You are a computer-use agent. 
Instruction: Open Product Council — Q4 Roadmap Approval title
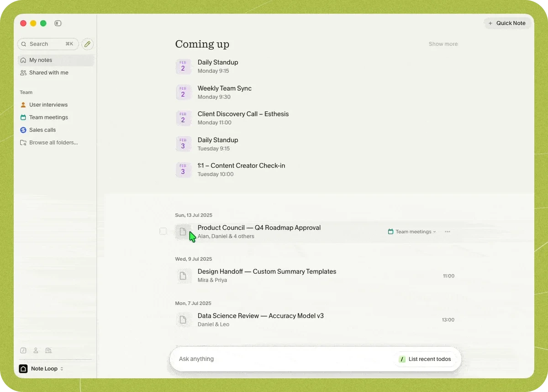[259, 228]
